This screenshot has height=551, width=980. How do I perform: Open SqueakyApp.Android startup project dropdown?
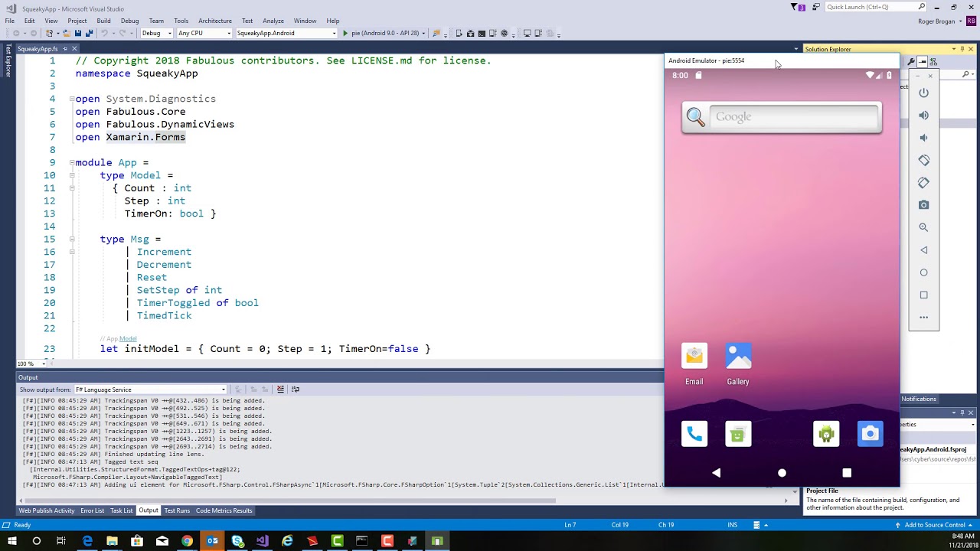coord(286,33)
